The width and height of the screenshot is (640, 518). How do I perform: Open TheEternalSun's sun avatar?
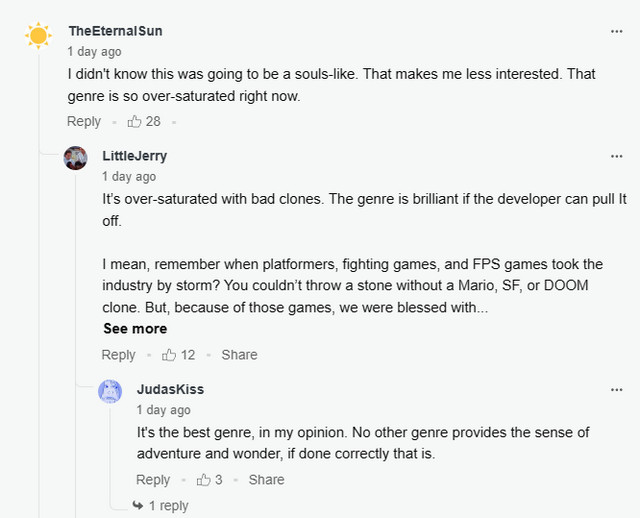pos(38,36)
